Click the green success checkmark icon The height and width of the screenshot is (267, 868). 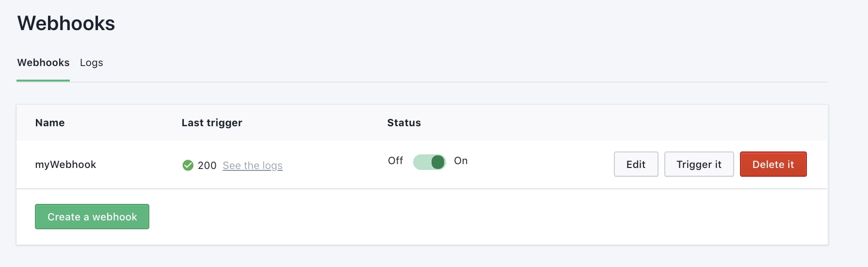tap(188, 166)
